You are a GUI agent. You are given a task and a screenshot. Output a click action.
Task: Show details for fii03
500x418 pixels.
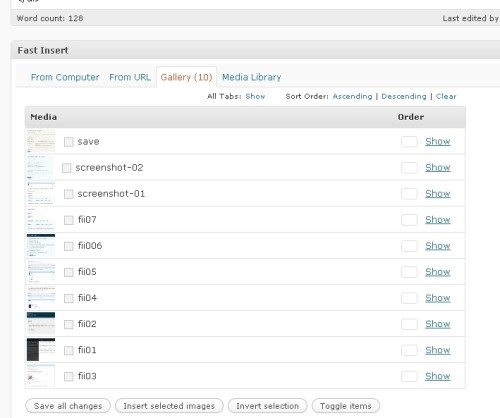click(x=438, y=376)
